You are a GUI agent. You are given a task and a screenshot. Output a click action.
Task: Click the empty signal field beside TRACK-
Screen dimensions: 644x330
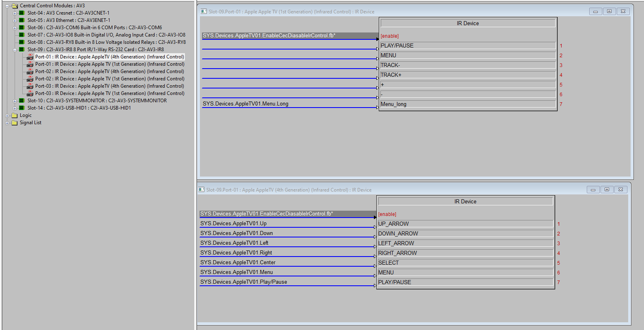pos(290,65)
